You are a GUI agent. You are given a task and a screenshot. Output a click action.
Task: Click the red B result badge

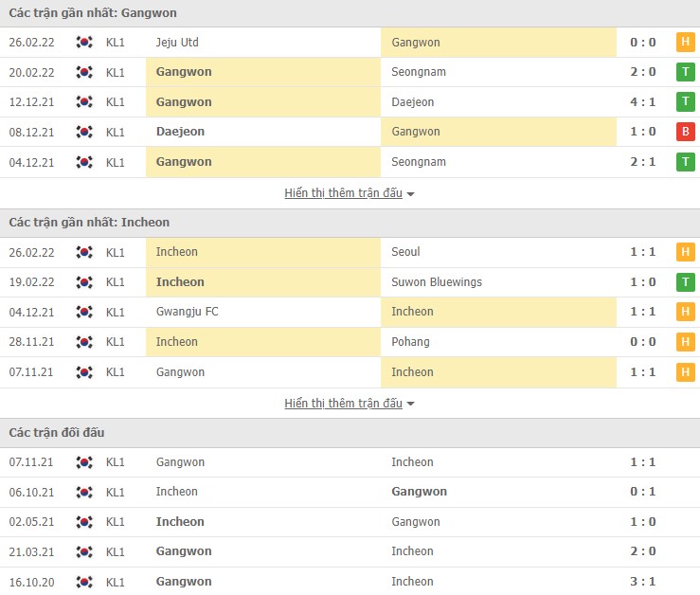685,132
